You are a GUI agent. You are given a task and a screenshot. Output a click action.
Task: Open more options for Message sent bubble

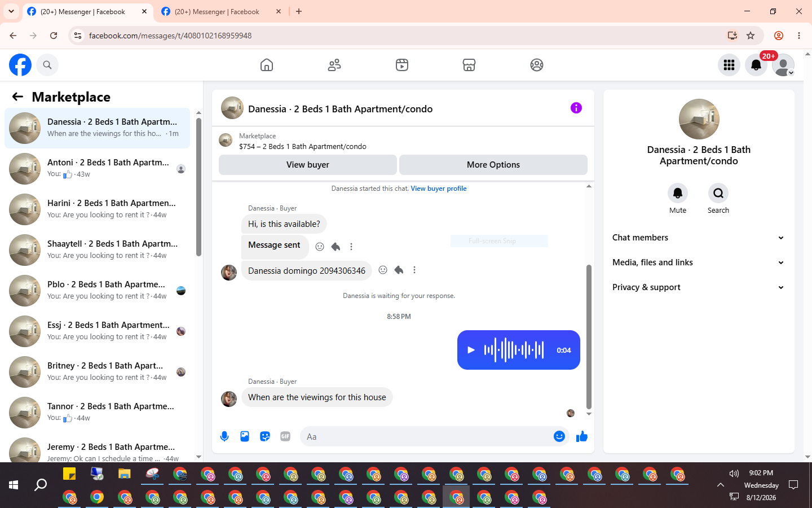click(351, 247)
